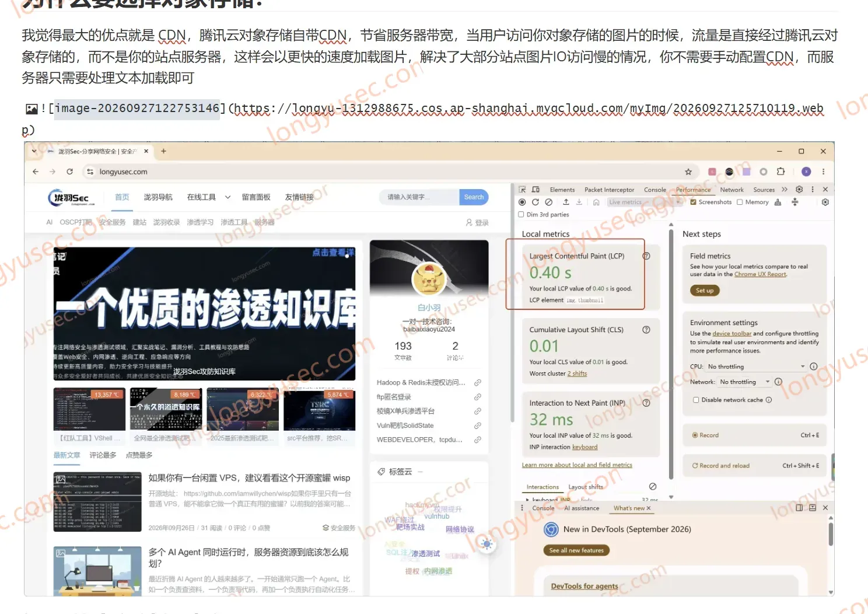The image size is (868, 614).
Task: Open the browser extensions puzzle icon
Action: 780,172
